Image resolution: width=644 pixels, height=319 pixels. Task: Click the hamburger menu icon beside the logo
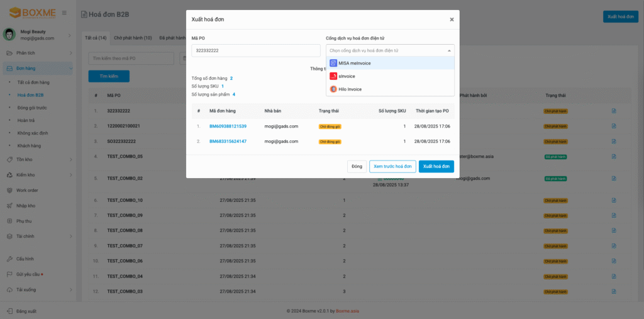coord(64,13)
